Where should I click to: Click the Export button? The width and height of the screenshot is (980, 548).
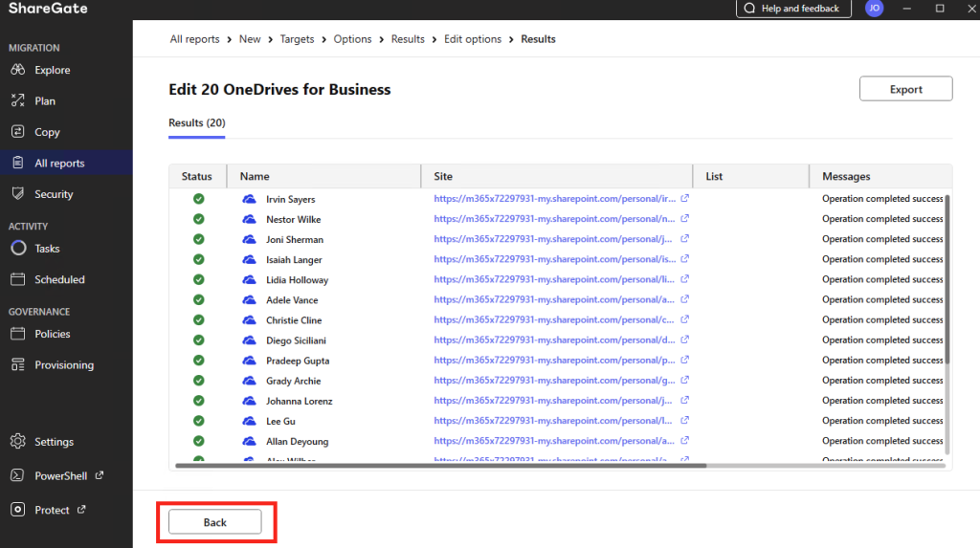905,89
